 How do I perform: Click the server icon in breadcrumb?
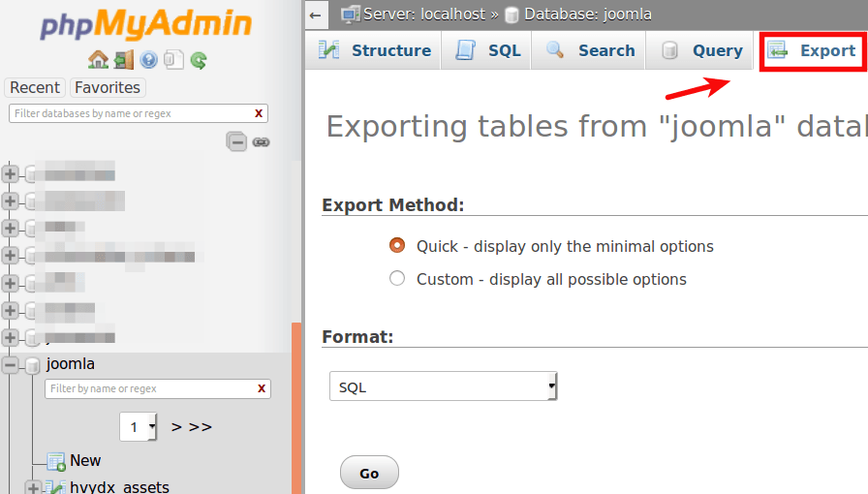pos(351,15)
